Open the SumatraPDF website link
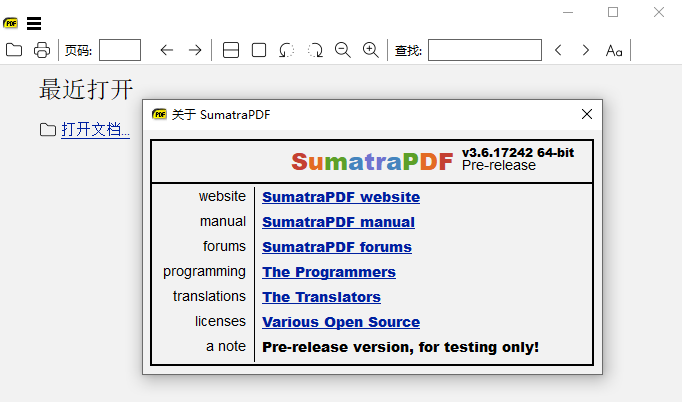682x402 pixels. tap(341, 197)
